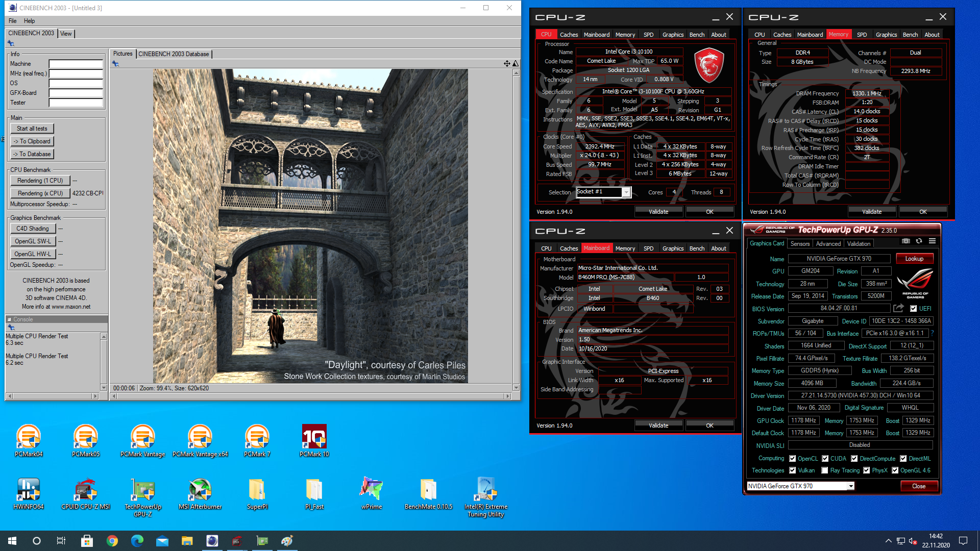Viewport: 980px width, 551px height.
Task: Open PCMark 10 desktop icon
Action: [314, 441]
